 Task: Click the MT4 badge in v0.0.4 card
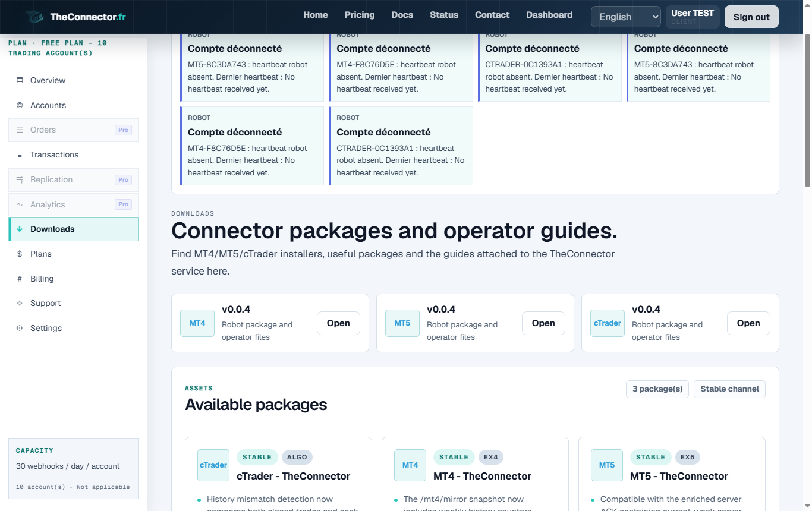point(197,323)
